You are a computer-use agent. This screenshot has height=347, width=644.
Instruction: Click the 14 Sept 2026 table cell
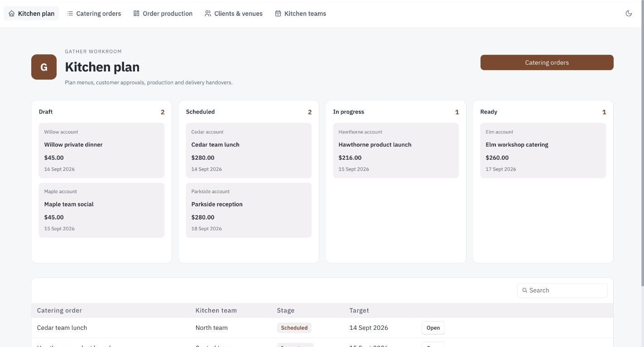(x=369, y=328)
